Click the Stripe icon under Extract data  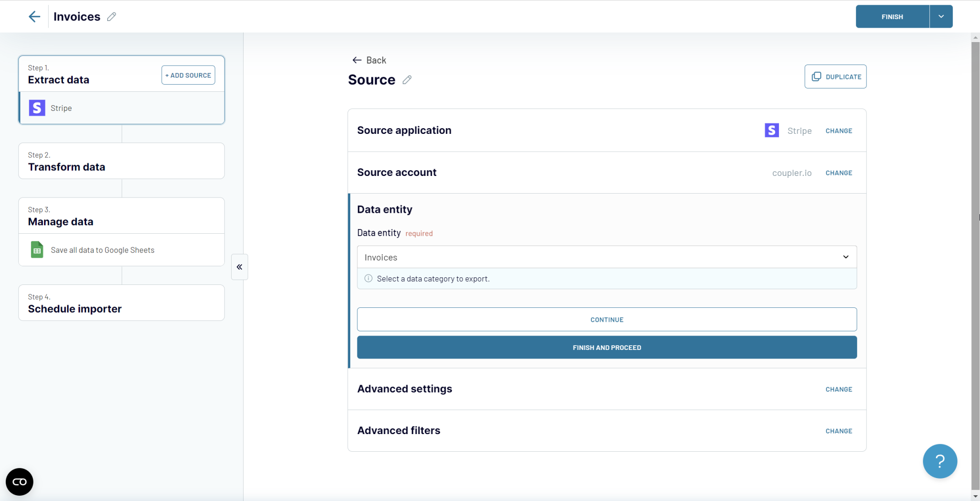pyautogui.click(x=36, y=108)
